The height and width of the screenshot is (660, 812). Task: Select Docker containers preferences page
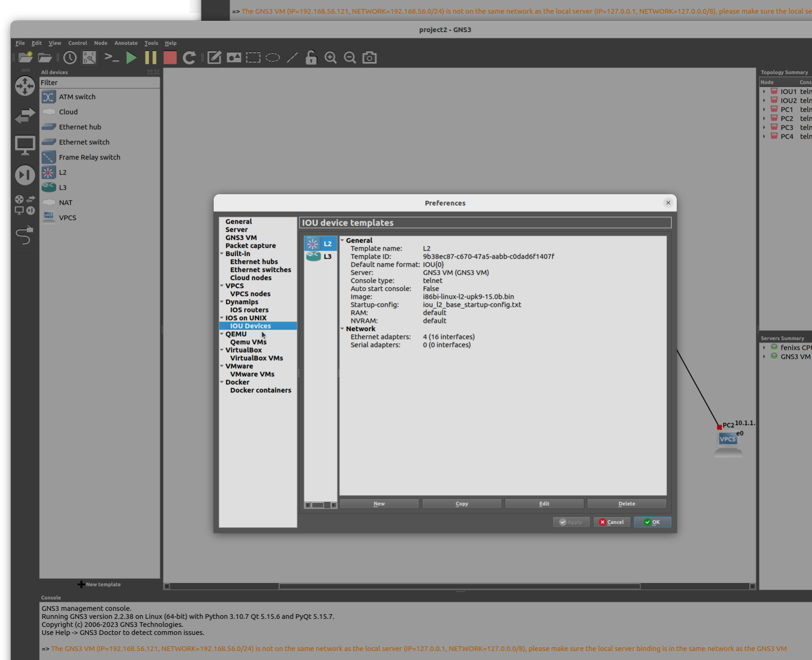pyautogui.click(x=261, y=391)
